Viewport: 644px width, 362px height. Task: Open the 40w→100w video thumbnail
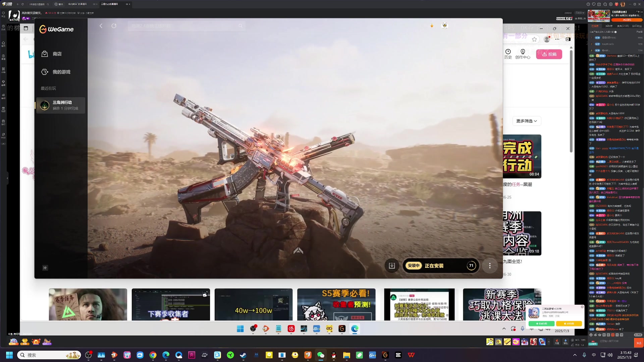point(254,304)
